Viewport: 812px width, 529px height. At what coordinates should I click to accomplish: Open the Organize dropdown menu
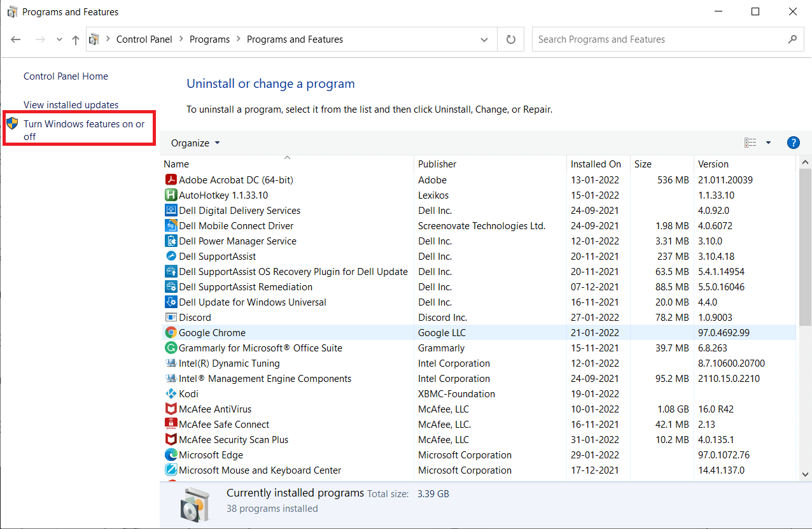(x=195, y=143)
